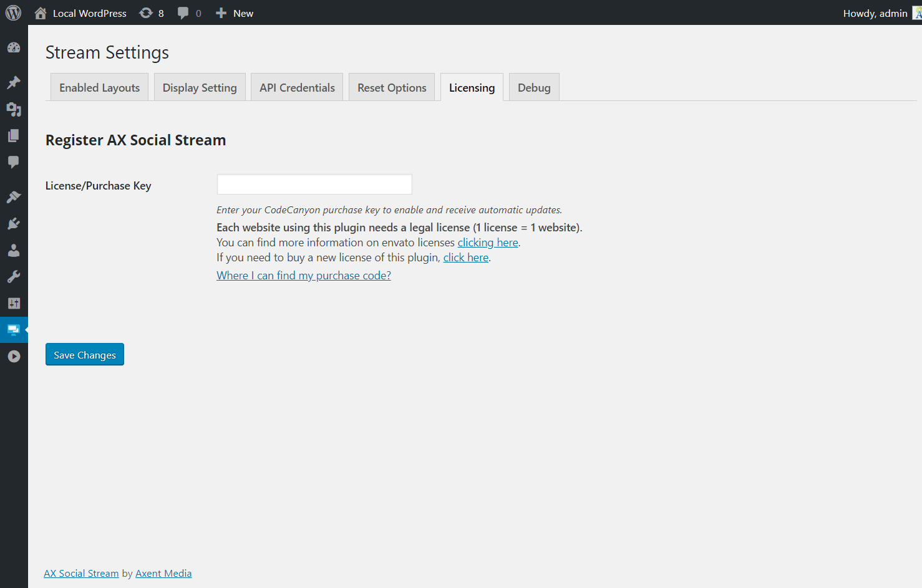Viewport: 922px width, 588px height.
Task: Open Comments from the sidebar icon
Action: [14, 162]
